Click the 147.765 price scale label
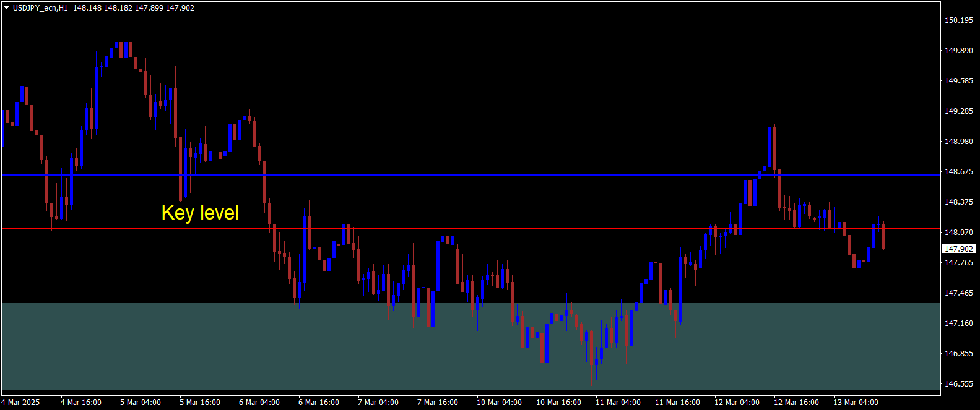 tap(958, 263)
